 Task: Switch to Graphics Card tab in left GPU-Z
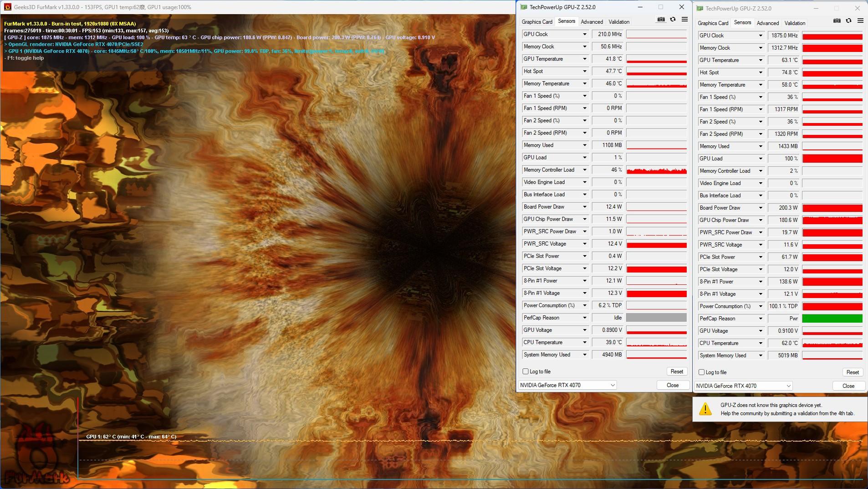pyautogui.click(x=537, y=22)
